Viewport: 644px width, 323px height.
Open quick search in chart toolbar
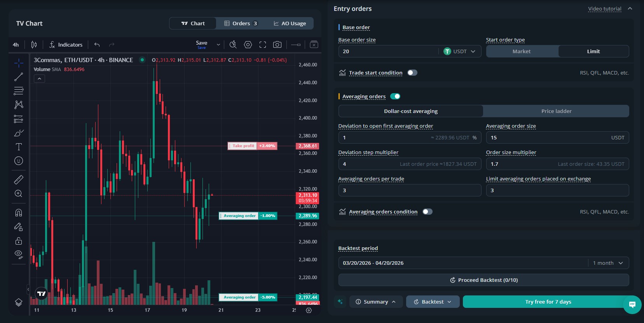click(233, 45)
